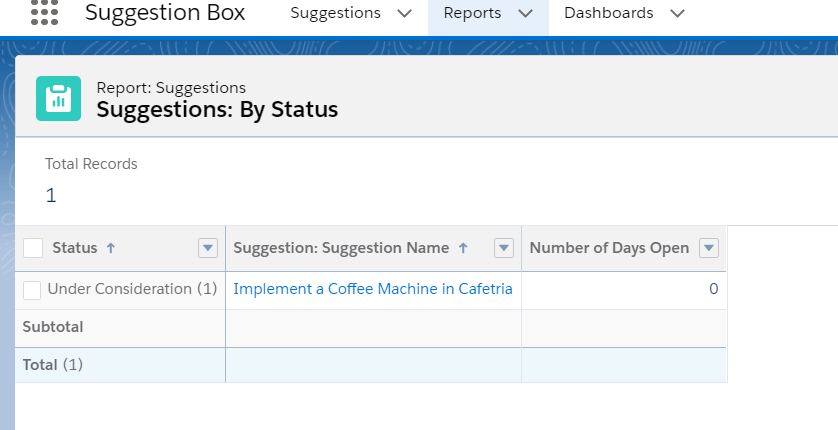Click the Days Open value 0 cell
Screen dimensions: 838x430
tap(624, 291)
